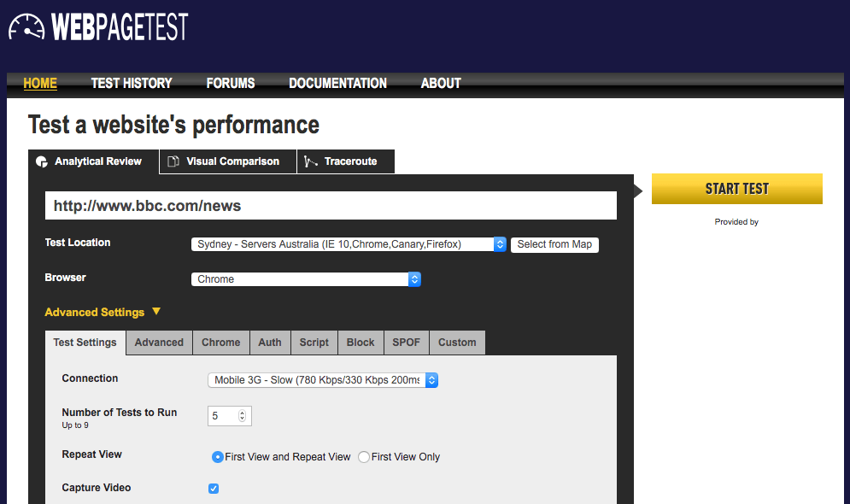The width and height of the screenshot is (850, 504).
Task: Switch to the Analytical Review tab
Action: (94, 161)
